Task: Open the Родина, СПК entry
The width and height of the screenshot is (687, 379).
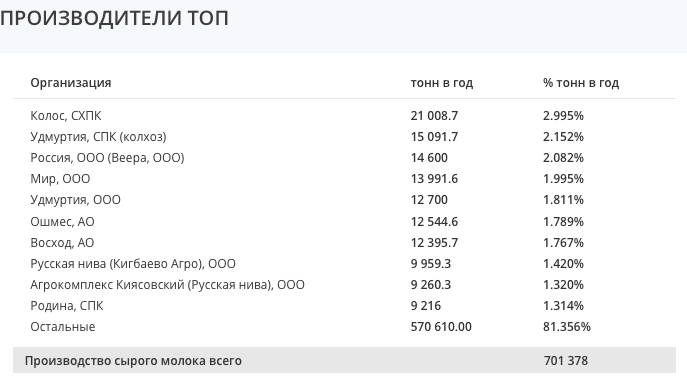Action: pos(67,306)
